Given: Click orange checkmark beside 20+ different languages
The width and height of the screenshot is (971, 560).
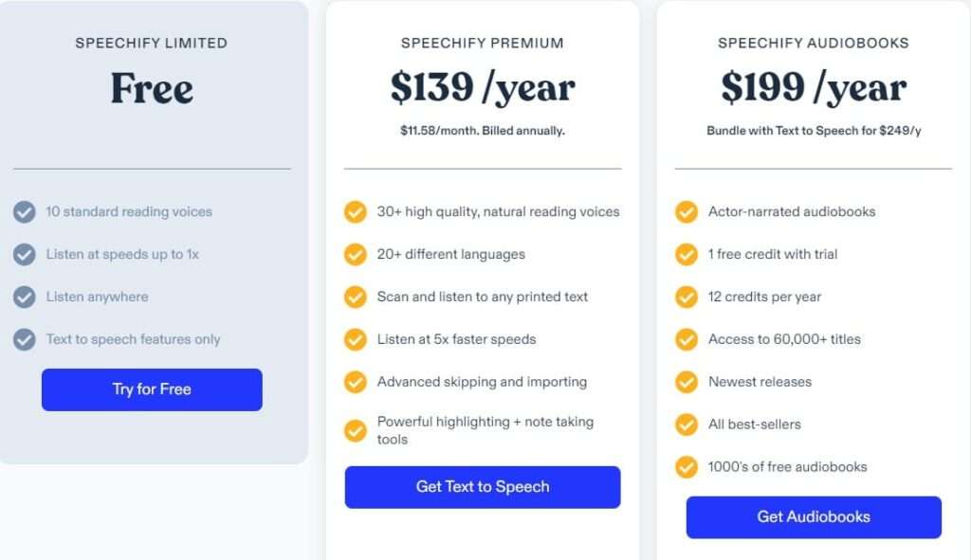Looking at the screenshot, I should (x=356, y=254).
